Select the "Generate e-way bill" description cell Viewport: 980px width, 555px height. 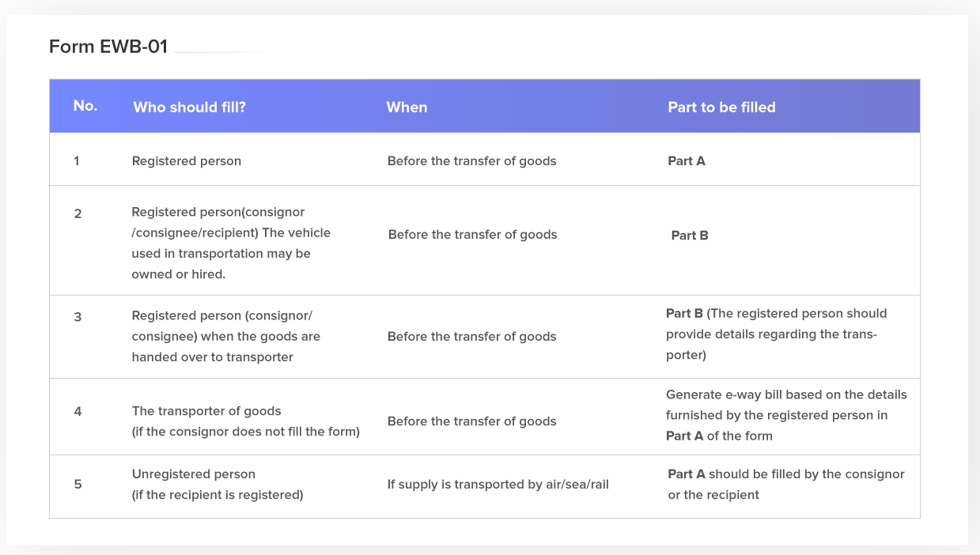pyautogui.click(x=786, y=415)
